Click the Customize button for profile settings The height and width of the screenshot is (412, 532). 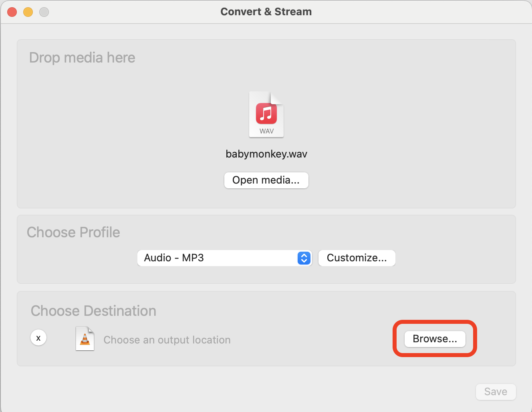coord(357,258)
